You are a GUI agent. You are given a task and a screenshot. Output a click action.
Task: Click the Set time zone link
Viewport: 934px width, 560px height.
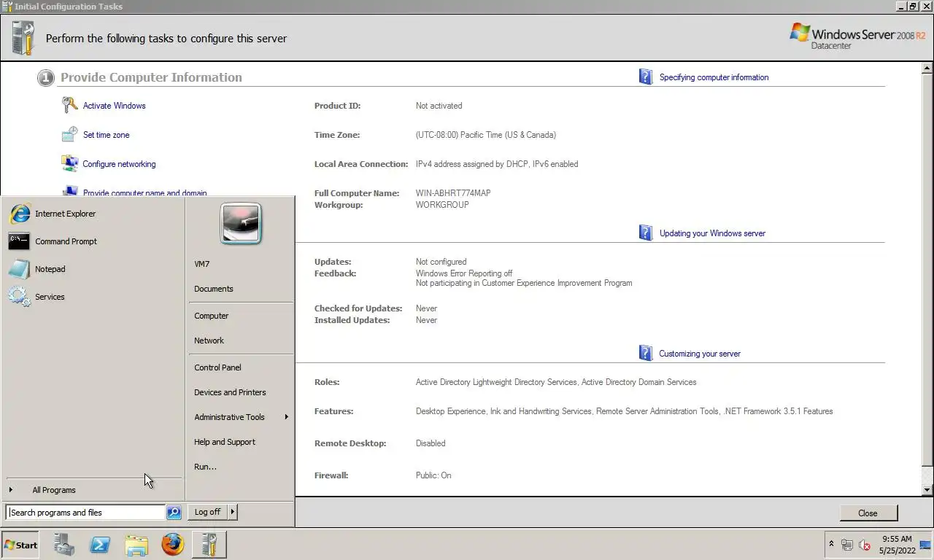coord(106,135)
